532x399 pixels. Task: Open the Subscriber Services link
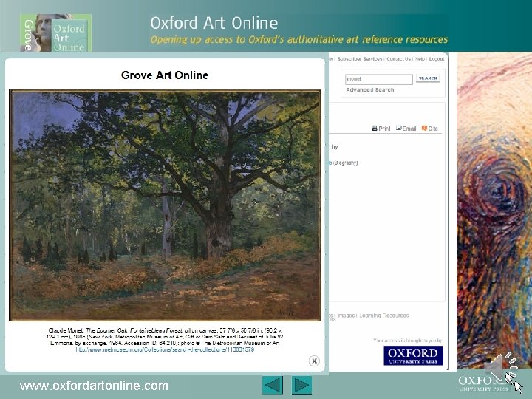(360, 58)
